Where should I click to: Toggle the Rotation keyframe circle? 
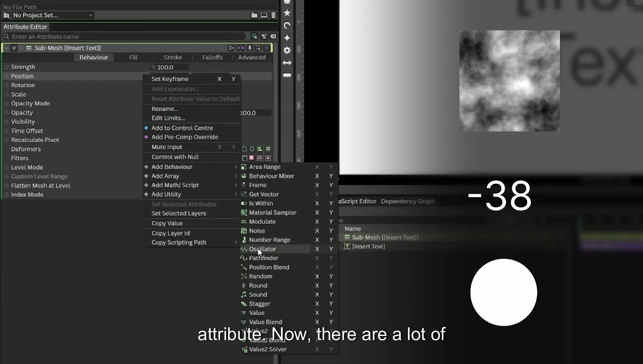point(6,85)
